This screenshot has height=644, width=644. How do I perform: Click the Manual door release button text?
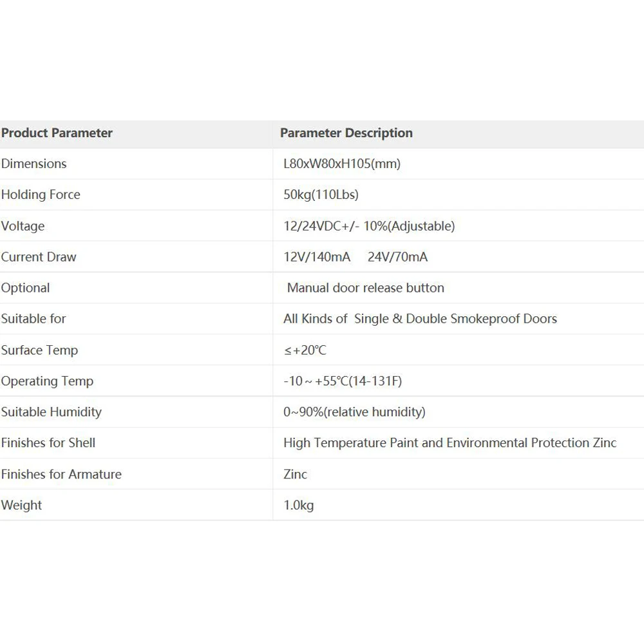point(365,288)
